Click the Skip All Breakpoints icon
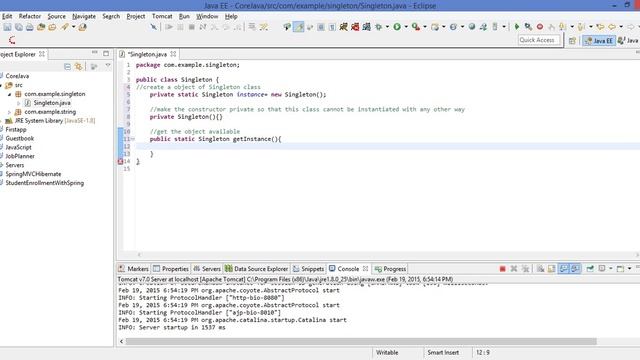Image resolution: width=640 pixels, height=360 pixels. coord(153,27)
